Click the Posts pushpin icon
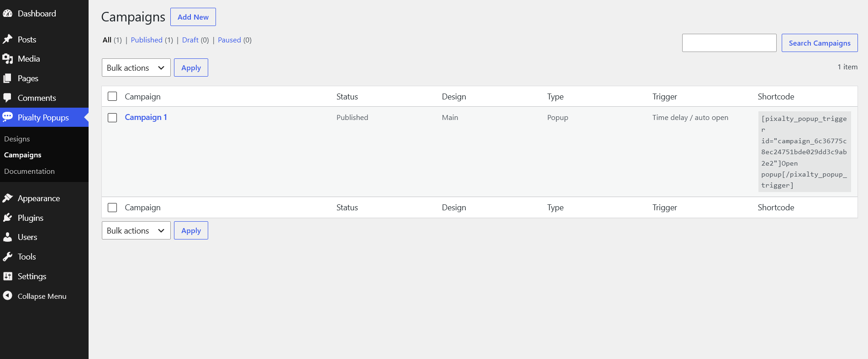The height and width of the screenshot is (359, 868). coord(8,39)
